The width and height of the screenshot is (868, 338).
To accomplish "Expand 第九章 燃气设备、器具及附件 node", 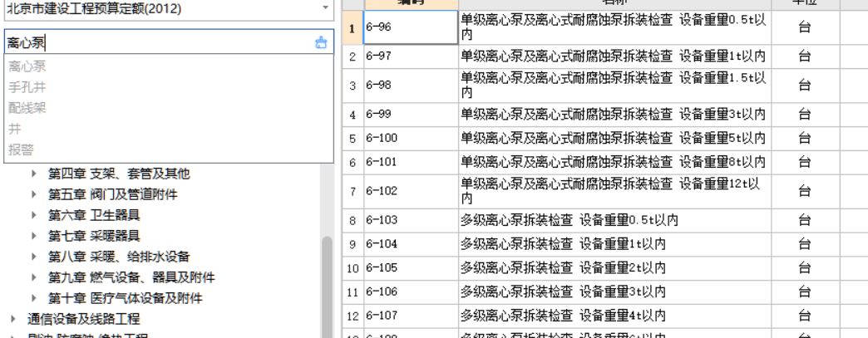I will click(x=34, y=277).
